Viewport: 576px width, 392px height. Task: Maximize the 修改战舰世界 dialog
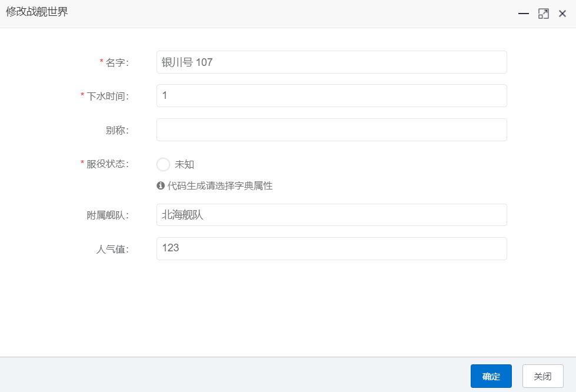pyautogui.click(x=543, y=14)
